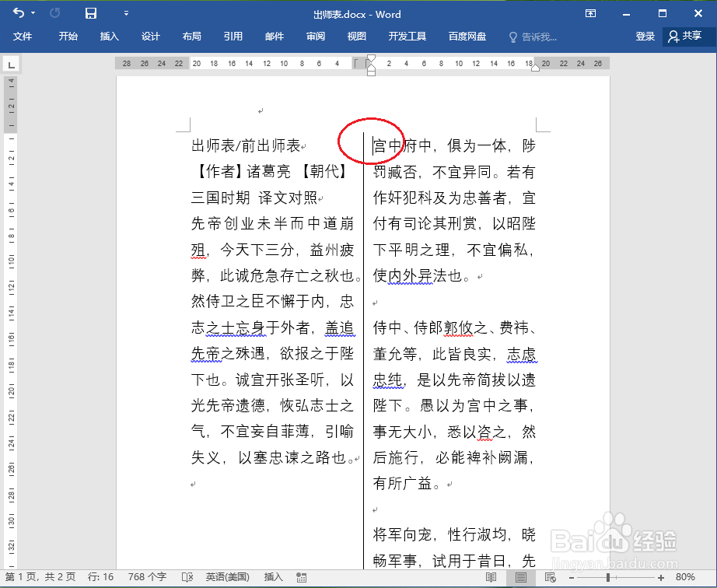
Task: Open the Tell Me search box
Action: click(535, 37)
